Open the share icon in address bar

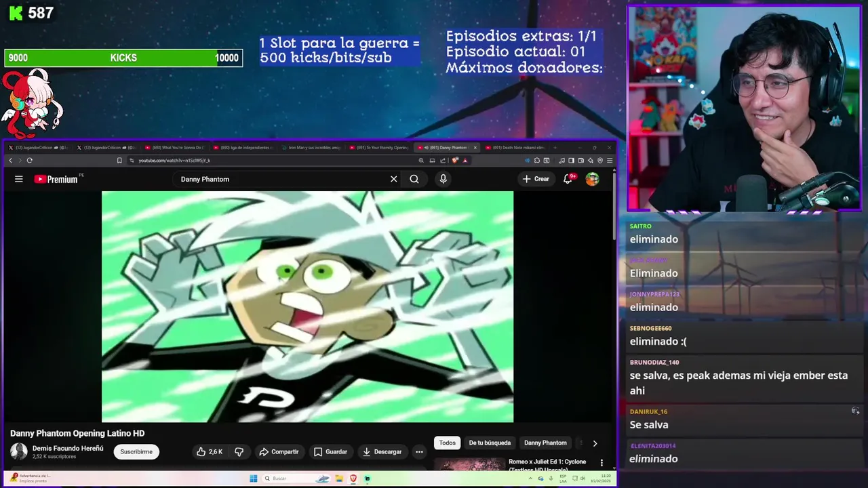[443, 161]
